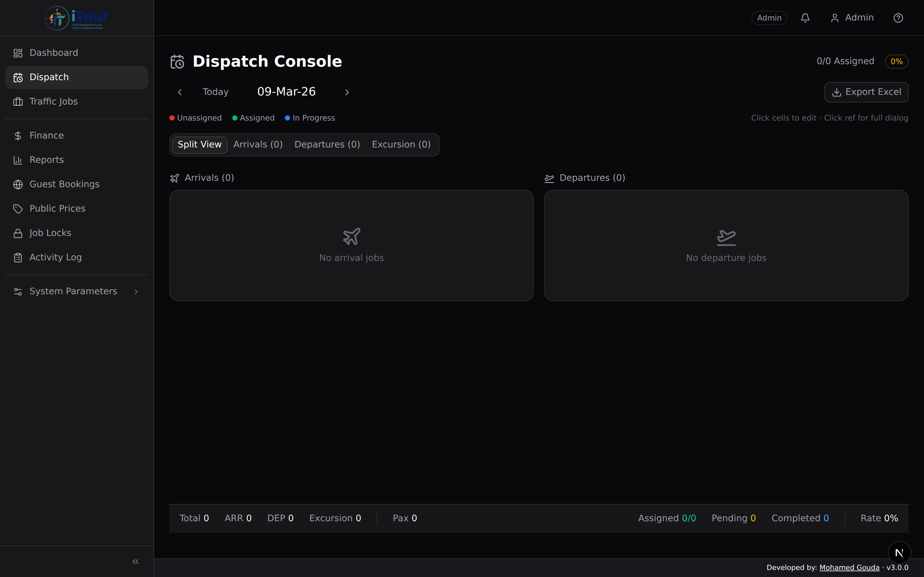924x577 pixels.
Task: Toggle Split View mode
Action: pyautogui.click(x=200, y=144)
